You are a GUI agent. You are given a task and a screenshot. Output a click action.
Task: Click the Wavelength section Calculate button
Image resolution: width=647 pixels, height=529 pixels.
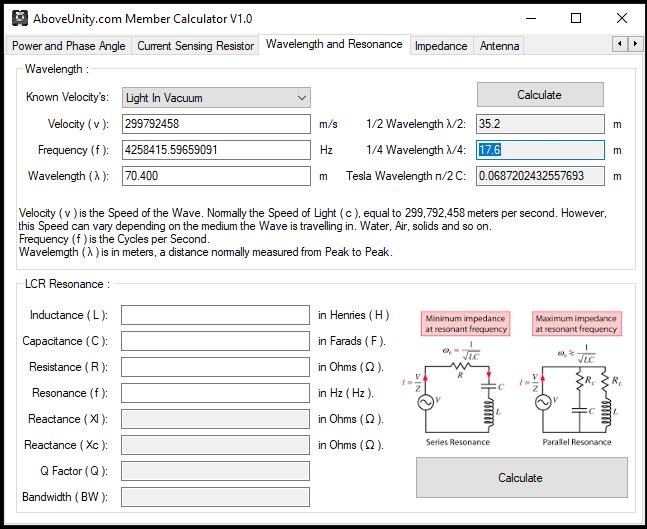(540, 95)
